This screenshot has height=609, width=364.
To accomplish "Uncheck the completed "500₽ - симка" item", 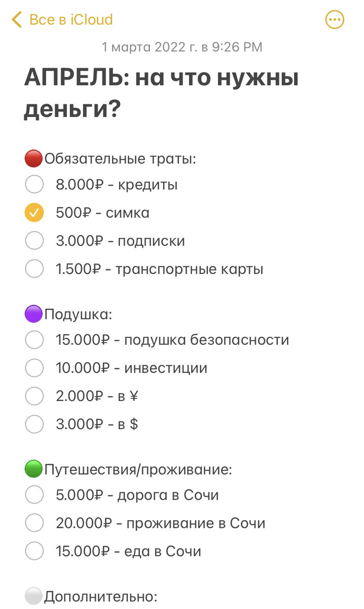I will (34, 212).
